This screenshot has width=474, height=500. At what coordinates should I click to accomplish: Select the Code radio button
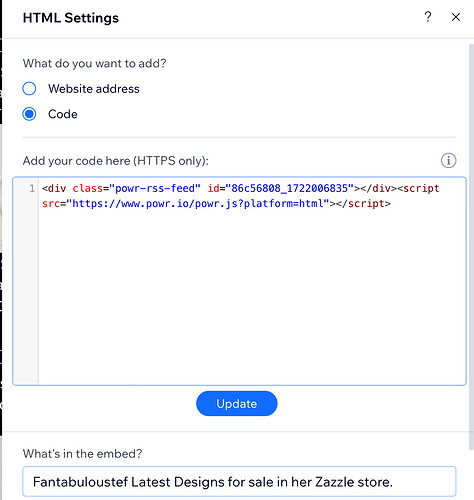click(x=29, y=114)
